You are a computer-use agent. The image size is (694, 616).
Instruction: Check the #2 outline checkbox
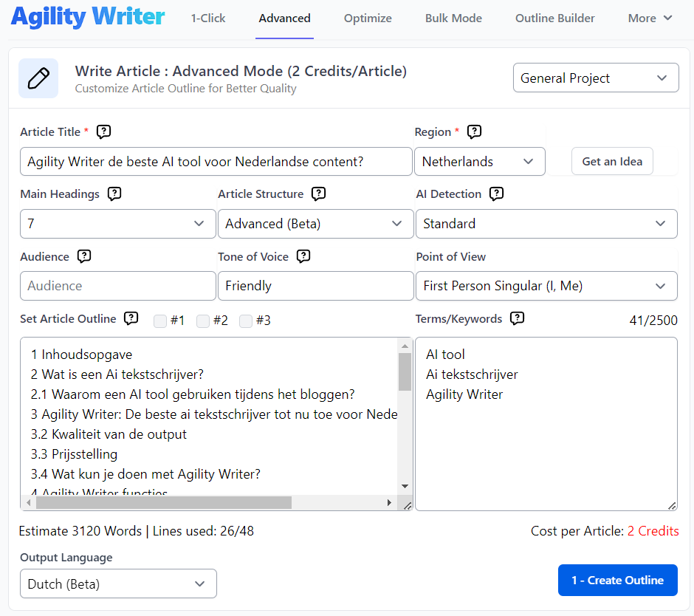click(203, 321)
